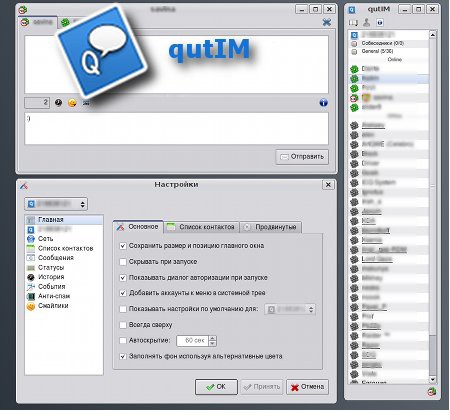
Task: Select Главная in the settings sidebar
Action: tap(64, 220)
